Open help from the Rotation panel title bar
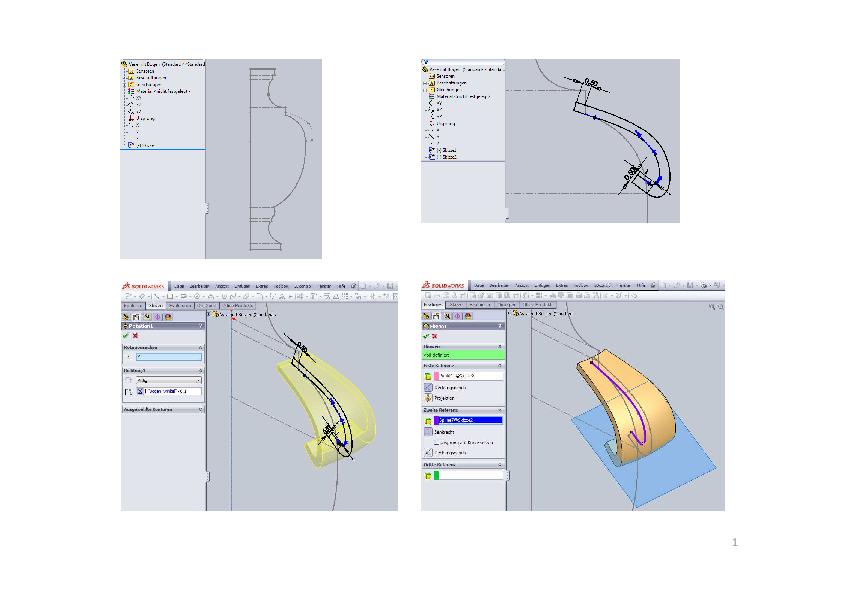The width and height of the screenshot is (842, 595). pyautogui.click(x=201, y=326)
